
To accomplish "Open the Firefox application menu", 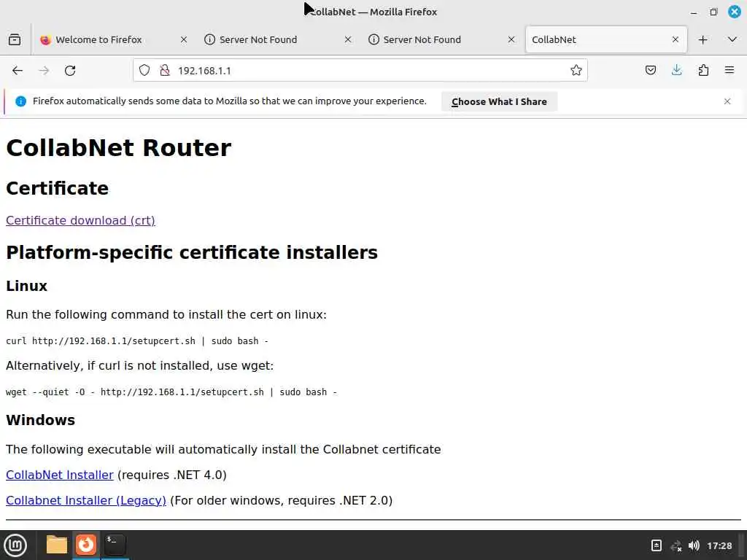I will [729, 71].
